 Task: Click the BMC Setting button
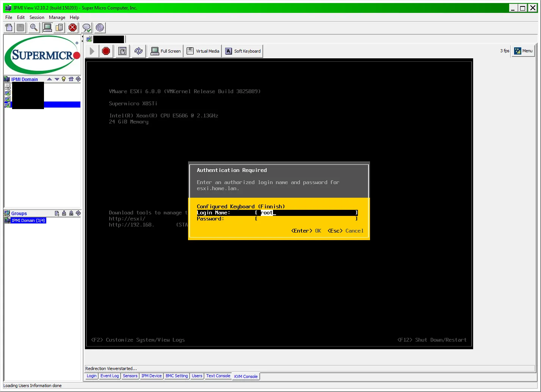point(176,376)
